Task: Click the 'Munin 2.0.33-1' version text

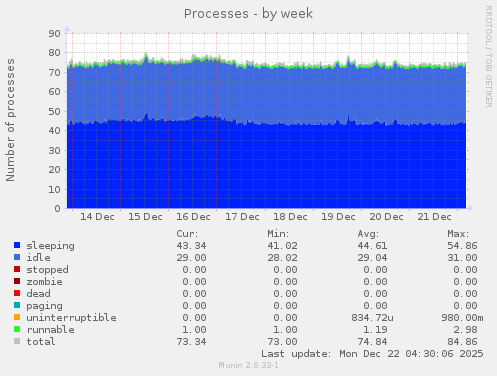Action: pos(248,365)
